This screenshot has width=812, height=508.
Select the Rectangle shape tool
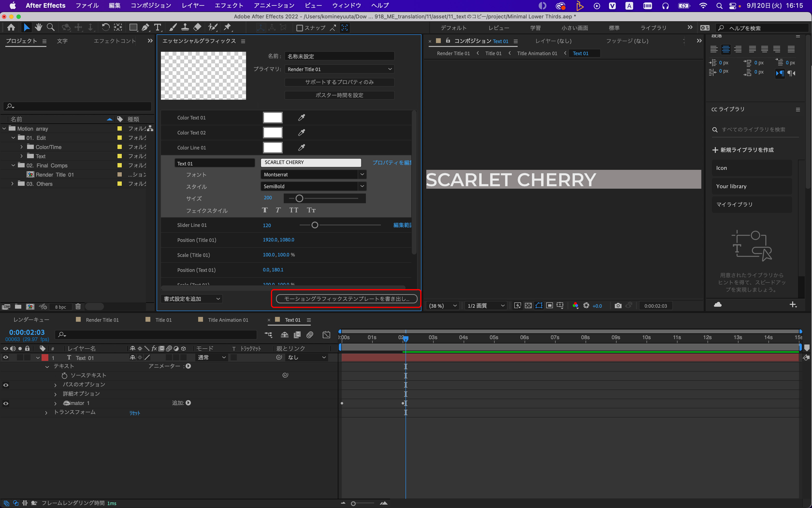click(x=133, y=28)
